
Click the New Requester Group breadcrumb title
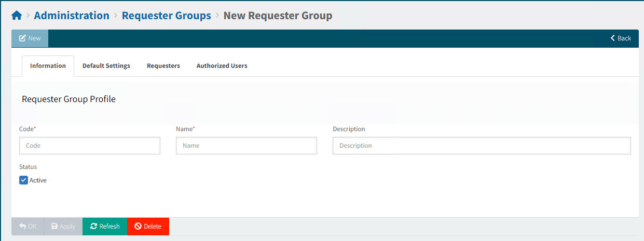(278, 16)
